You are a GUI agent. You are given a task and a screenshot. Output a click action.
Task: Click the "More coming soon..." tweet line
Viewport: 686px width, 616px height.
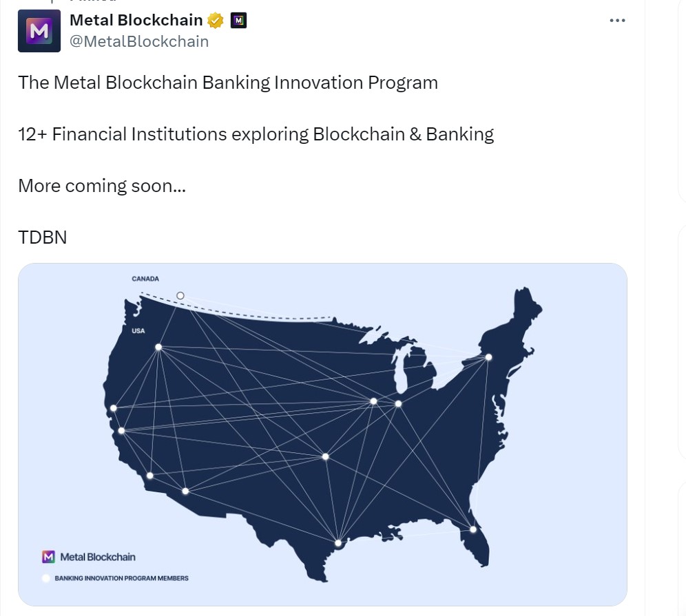[102, 186]
